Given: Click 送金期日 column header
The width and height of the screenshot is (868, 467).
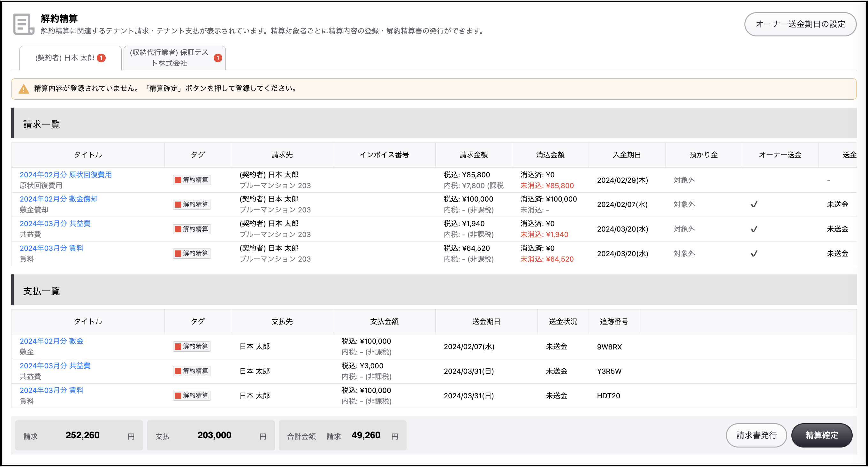Looking at the screenshot, I should 486,321.
